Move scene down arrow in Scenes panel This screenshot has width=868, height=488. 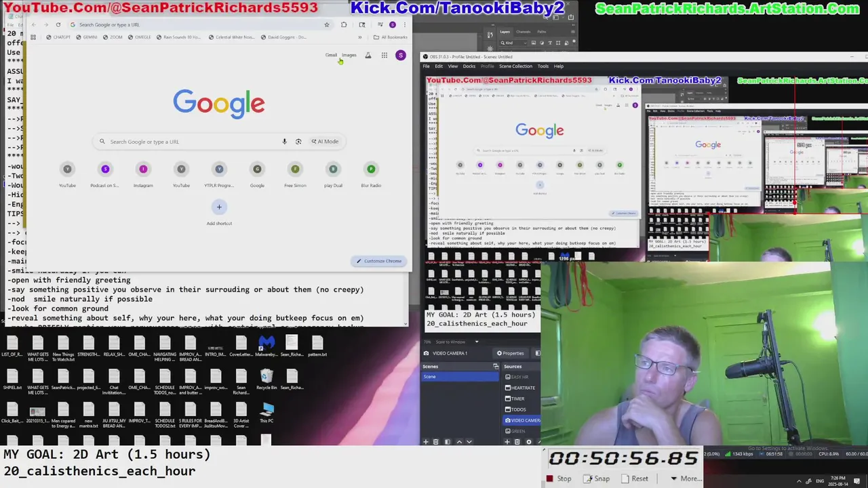pyautogui.click(x=469, y=442)
